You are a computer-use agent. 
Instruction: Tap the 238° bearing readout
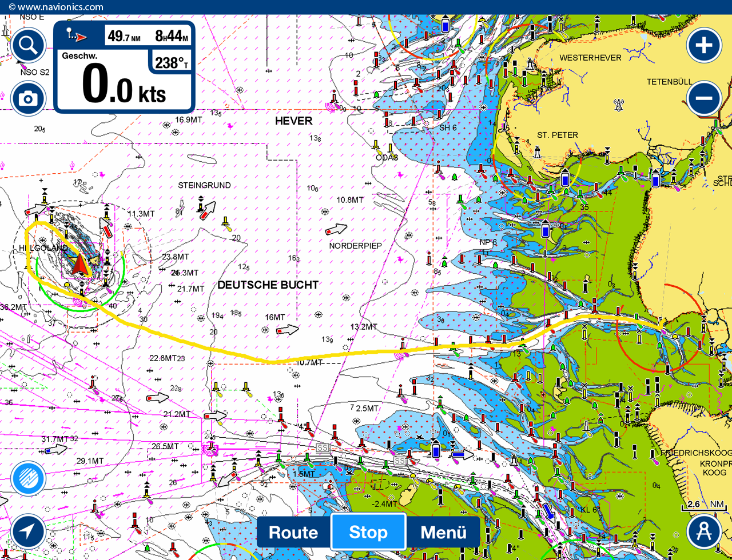tap(172, 63)
